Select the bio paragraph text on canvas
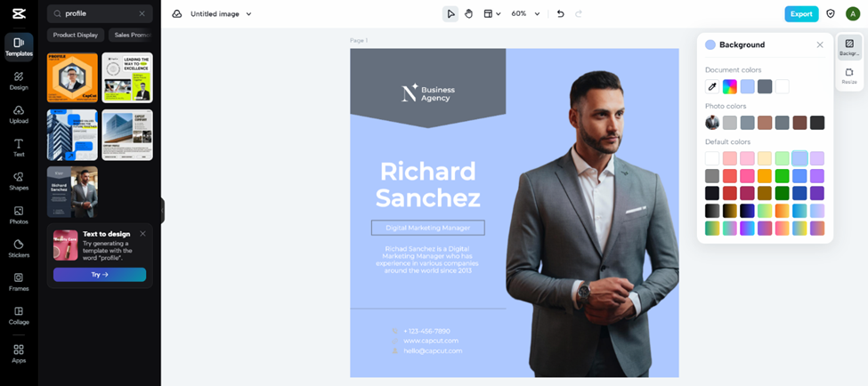Image resolution: width=868 pixels, height=386 pixels. pos(428,260)
